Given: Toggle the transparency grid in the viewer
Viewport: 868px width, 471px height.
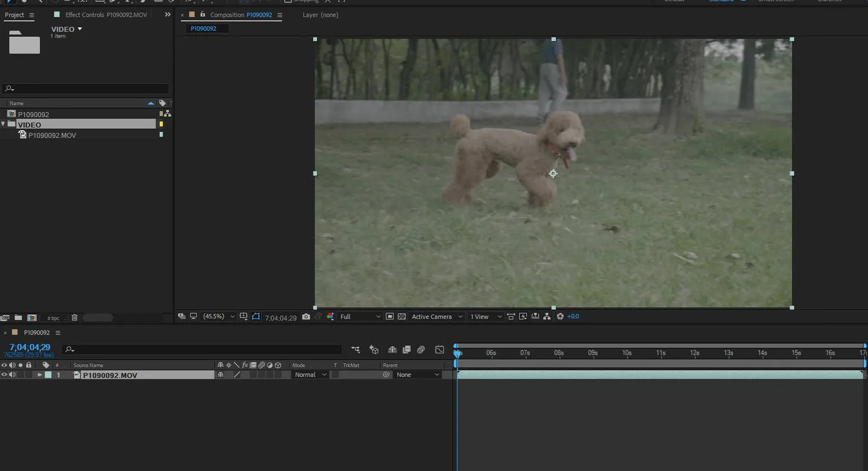Looking at the screenshot, I should [401, 317].
